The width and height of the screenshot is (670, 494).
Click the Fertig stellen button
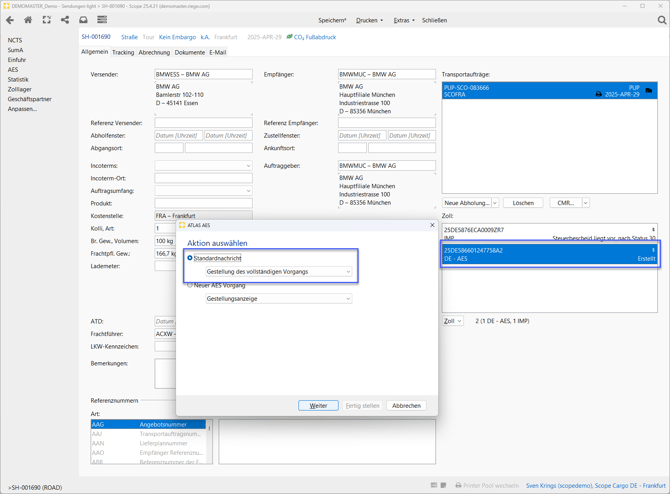pos(362,406)
